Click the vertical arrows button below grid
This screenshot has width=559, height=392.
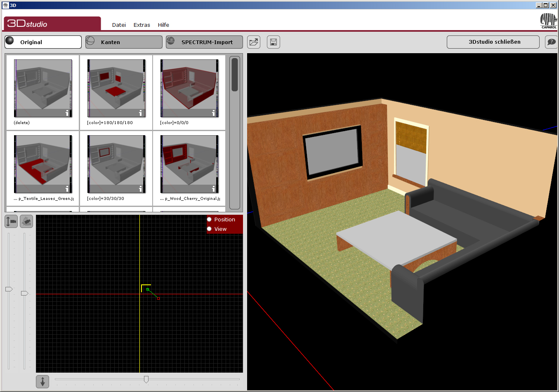point(42,382)
